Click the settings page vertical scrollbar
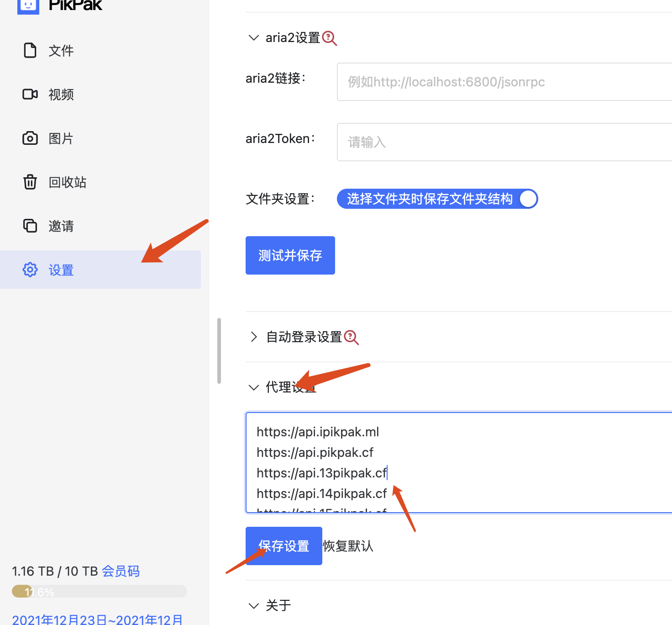This screenshot has height=625, width=672. pyautogui.click(x=219, y=351)
